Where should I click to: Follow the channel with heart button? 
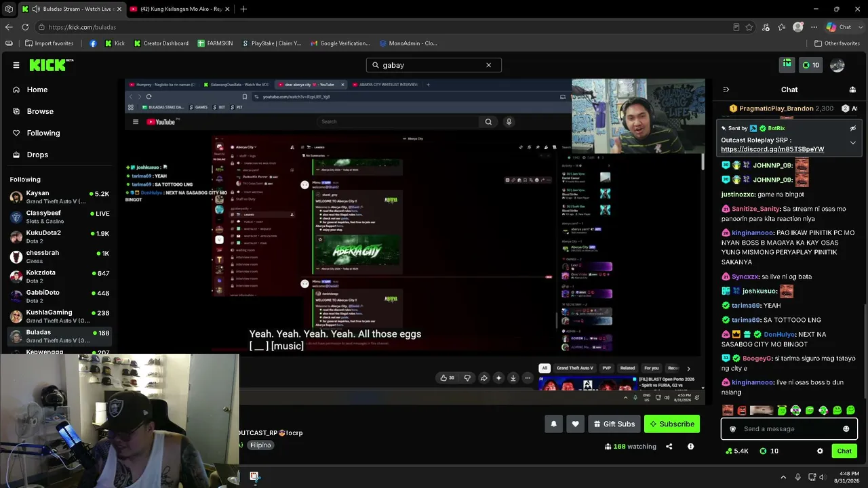click(575, 424)
